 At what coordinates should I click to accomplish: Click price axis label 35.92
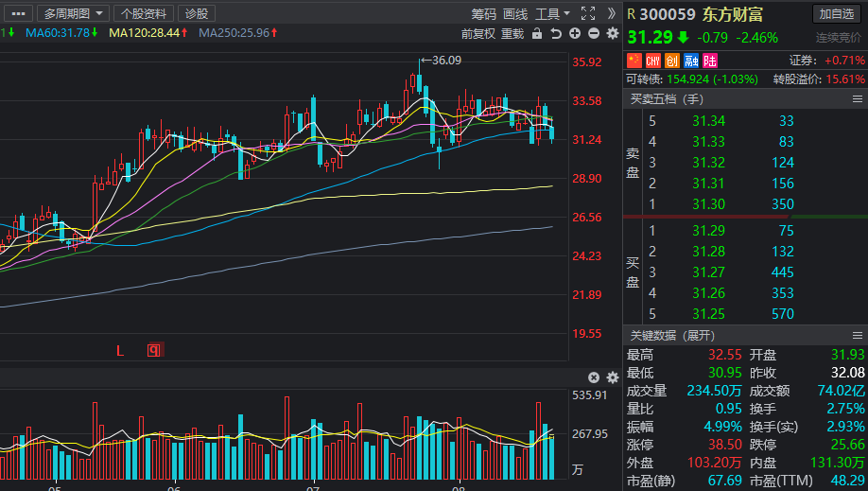[x=587, y=62]
